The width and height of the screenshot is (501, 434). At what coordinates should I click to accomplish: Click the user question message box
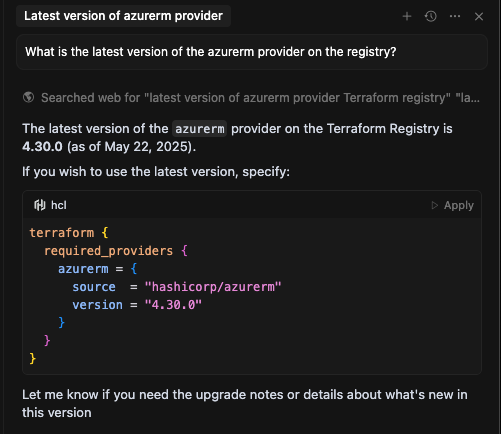tap(252, 52)
